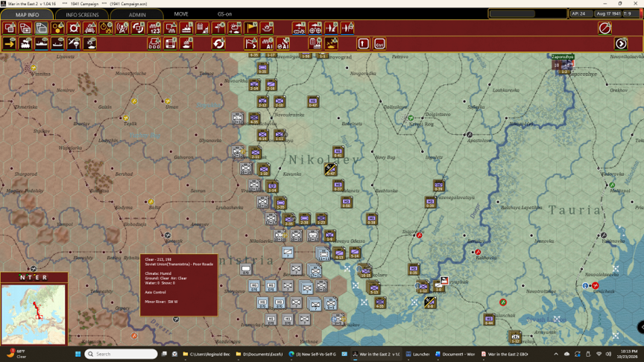
Task: Click the ship on tank icon
Action: pos(186,43)
